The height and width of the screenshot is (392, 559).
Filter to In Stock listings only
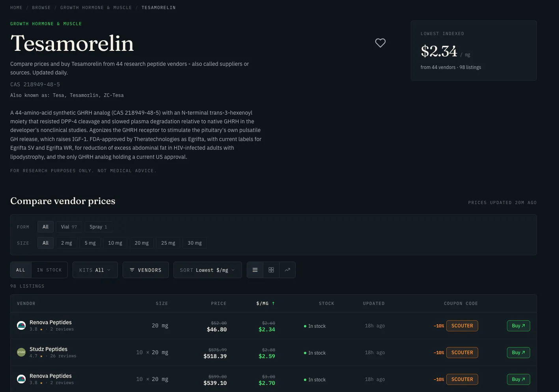coord(49,270)
